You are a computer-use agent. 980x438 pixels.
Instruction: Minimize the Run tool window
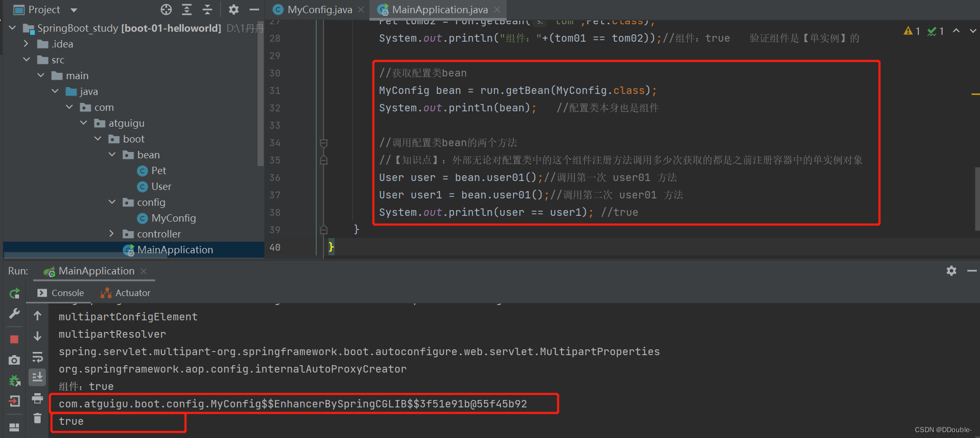[972, 271]
